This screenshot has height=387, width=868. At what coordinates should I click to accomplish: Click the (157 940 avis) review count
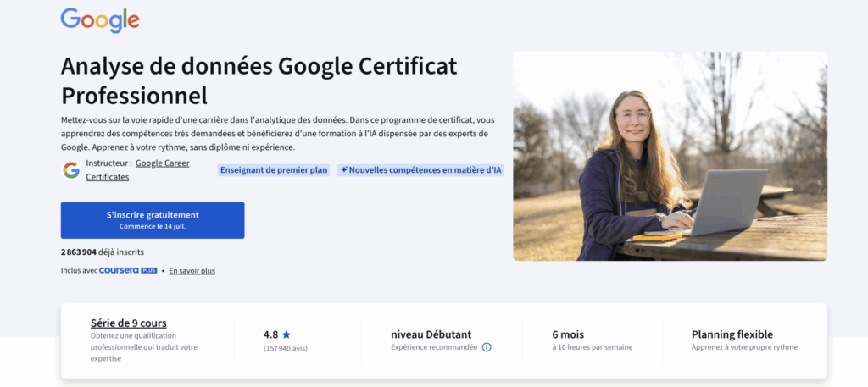tap(285, 348)
